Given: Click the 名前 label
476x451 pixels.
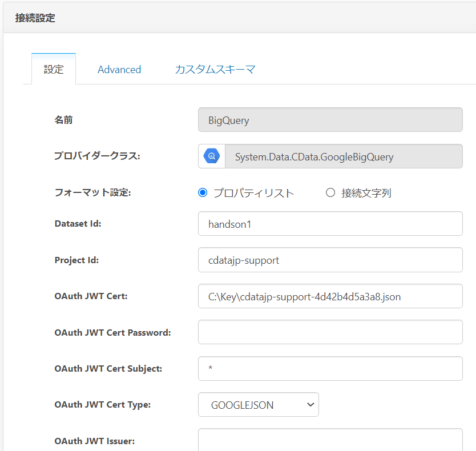Looking at the screenshot, I should (63, 120).
